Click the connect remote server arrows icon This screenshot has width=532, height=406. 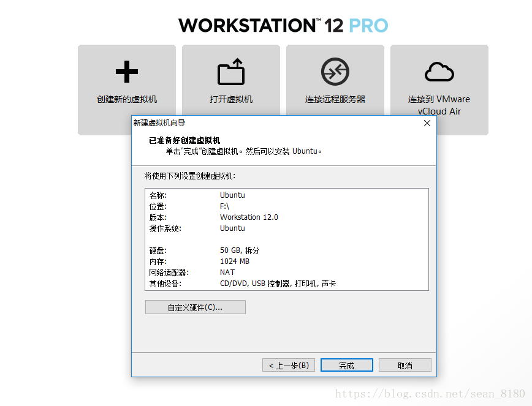tap(335, 72)
